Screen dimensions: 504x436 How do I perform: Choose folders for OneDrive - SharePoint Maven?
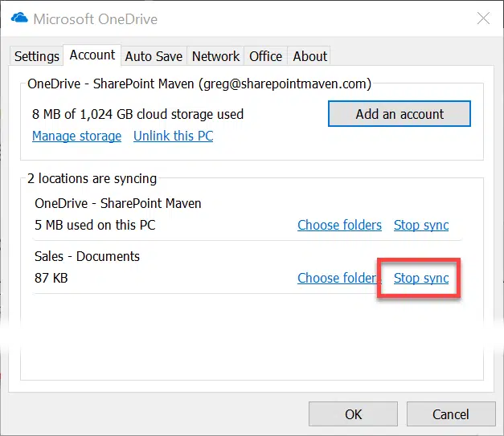tap(339, 225)
